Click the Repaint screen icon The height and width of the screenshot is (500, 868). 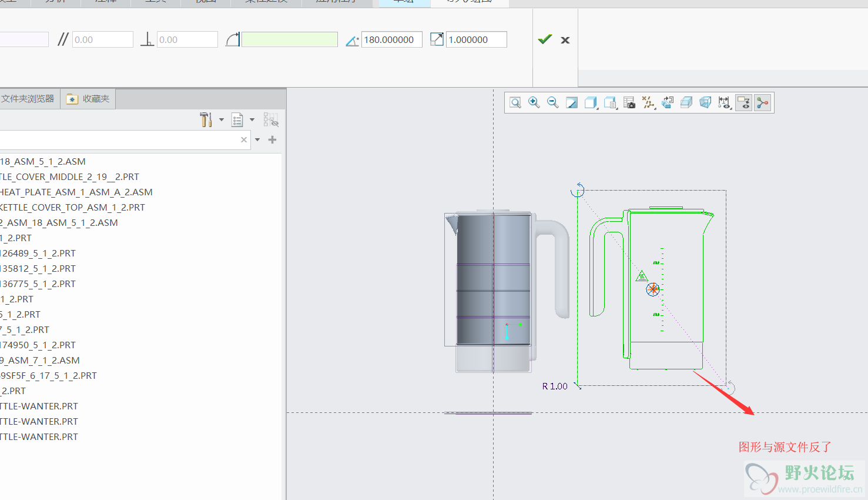tap(572, 103)
